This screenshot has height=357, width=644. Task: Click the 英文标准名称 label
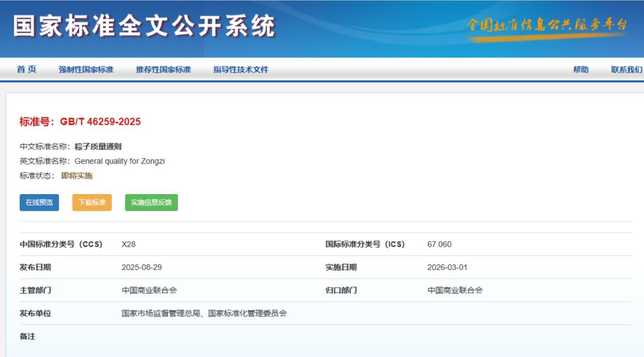point(45,161)
